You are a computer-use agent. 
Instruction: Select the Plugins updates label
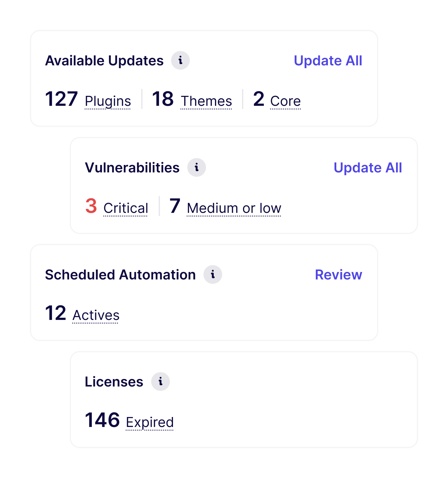(108, 101)
